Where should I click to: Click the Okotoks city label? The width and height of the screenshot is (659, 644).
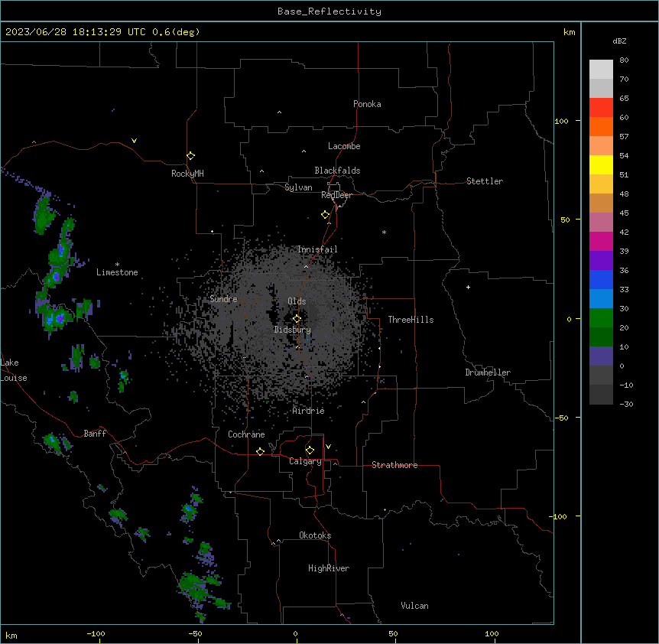coord(315,535)
